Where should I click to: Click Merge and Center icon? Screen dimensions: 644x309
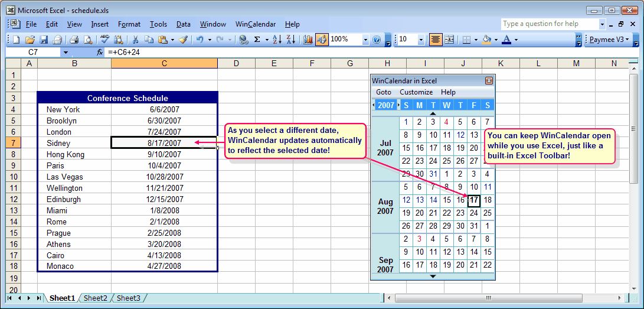[449, 40]
